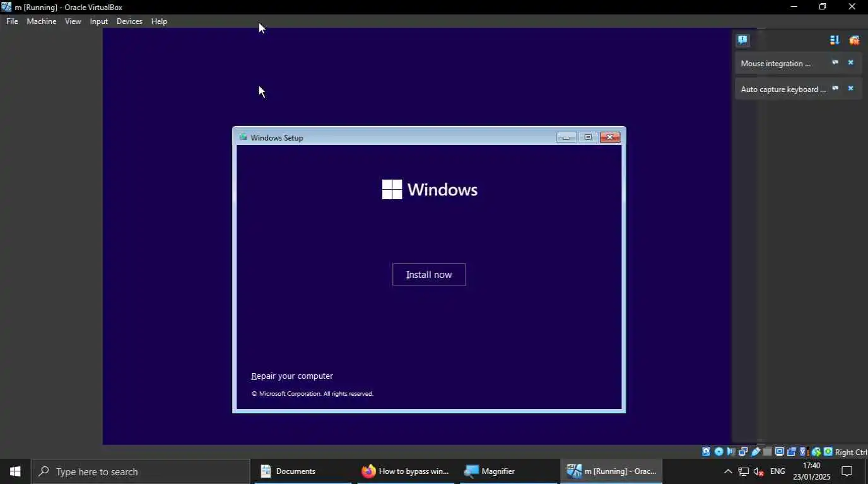Dismiss the Auto capture keyboard notification
Screen dimensions: 868x484
coord(850,89)
